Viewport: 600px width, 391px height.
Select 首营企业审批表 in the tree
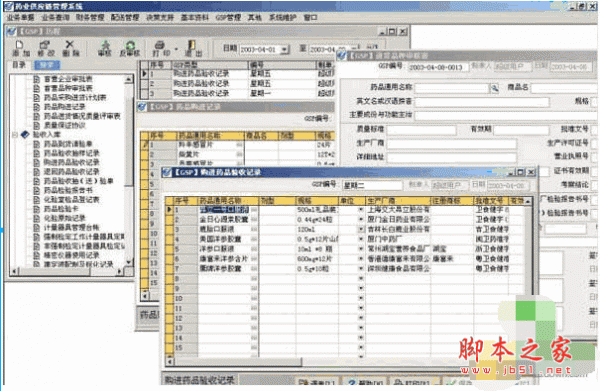(68, 79)
